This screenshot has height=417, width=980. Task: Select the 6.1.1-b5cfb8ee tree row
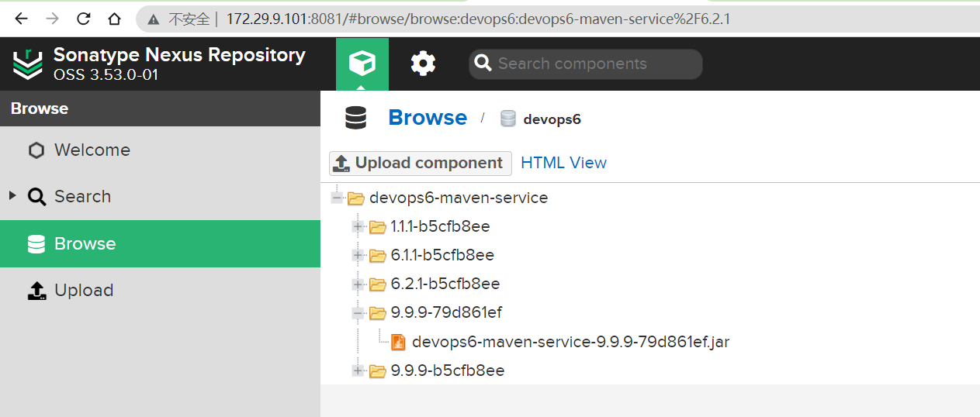coord(442,255)
